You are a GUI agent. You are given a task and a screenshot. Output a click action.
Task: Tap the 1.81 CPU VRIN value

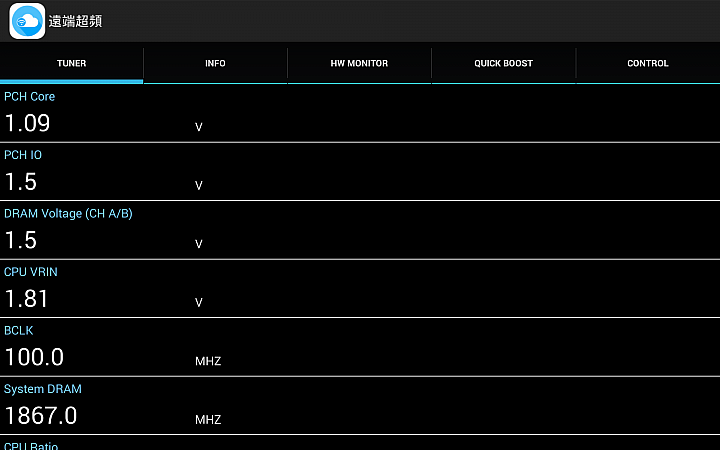[x=26, y=298]
